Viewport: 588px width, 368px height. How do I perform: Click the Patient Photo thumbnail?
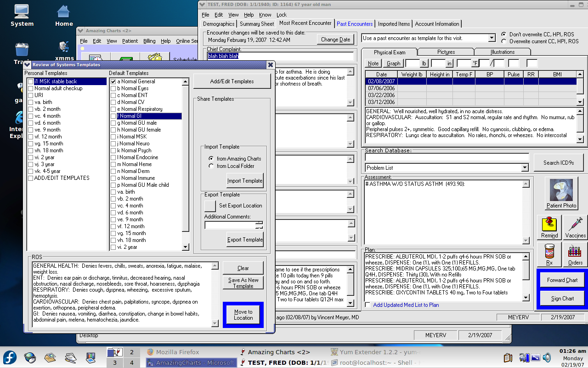click(x=561, y=190)
